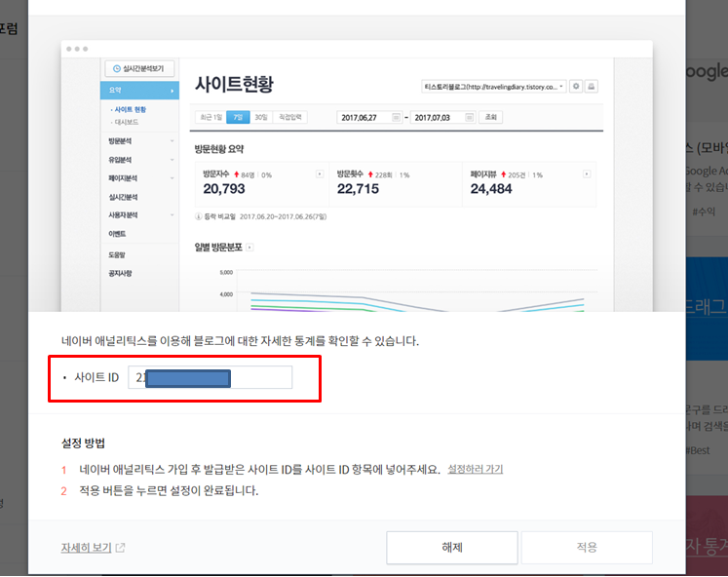
Task: Click the 22,715 visit count value
Action: point(358,188)
